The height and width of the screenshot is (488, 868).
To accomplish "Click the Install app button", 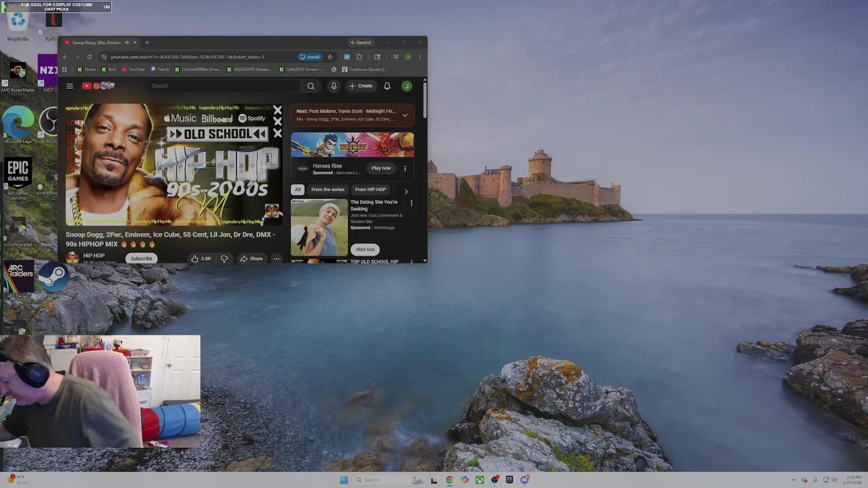I will 310,57.
